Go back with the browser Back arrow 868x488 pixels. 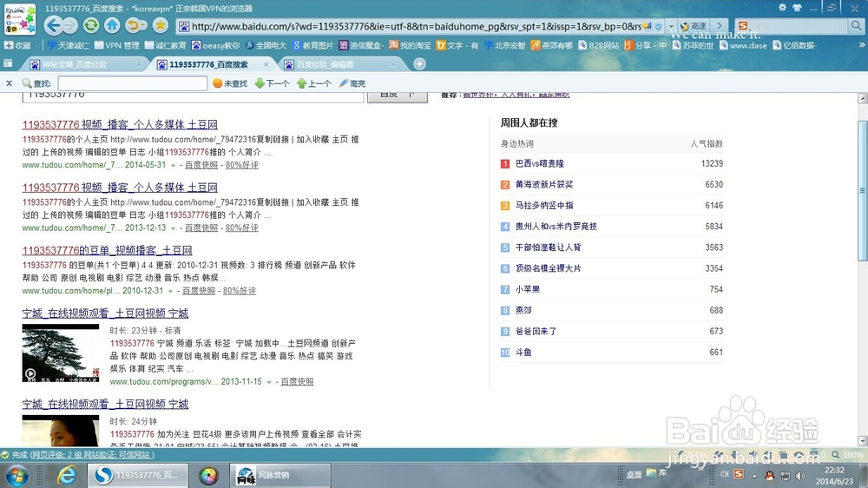(x=53, y=25)
